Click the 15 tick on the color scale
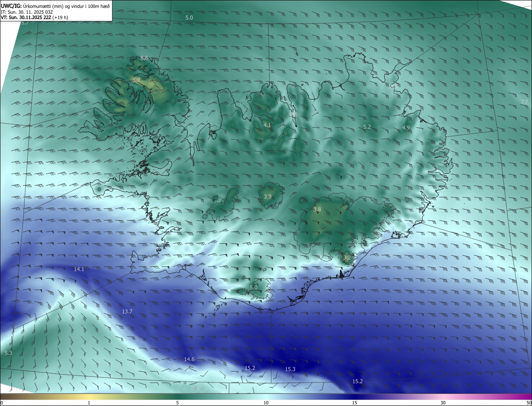 click(x=354, y=403)
